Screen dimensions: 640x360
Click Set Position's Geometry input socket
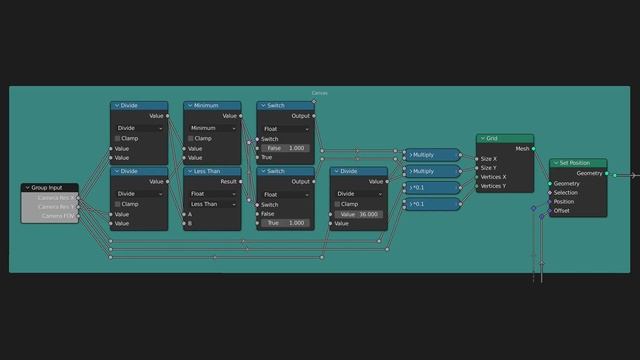[550, 184]
